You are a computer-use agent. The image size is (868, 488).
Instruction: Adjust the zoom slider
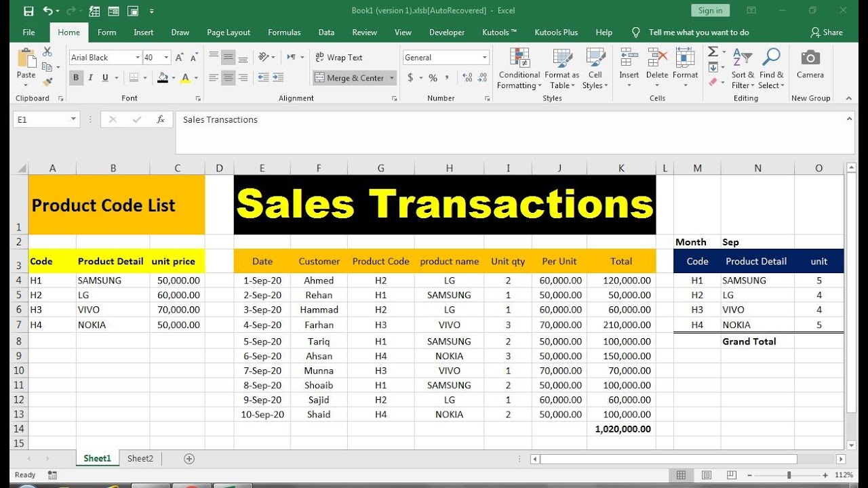click(x=789, y=475)
